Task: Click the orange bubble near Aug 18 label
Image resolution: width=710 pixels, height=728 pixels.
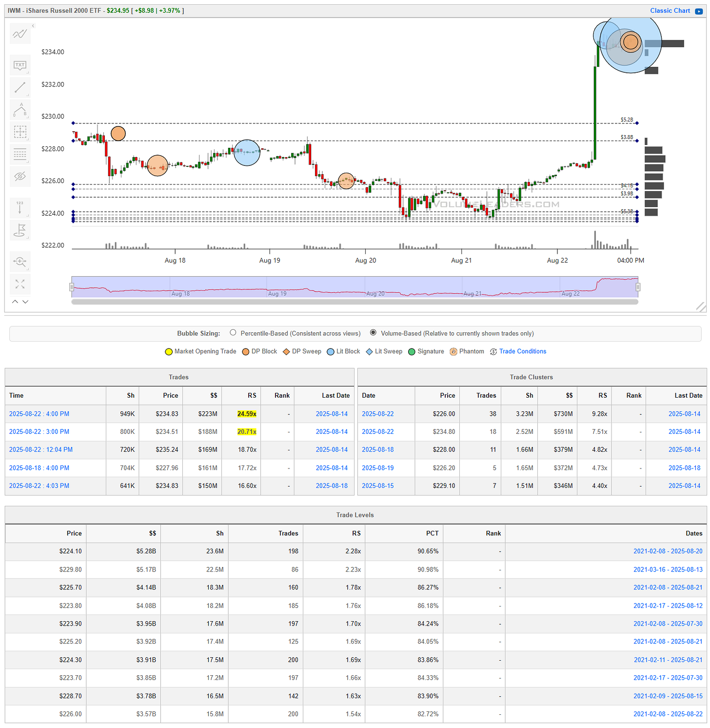Action: pyautogui.click(x=158, y=165)
